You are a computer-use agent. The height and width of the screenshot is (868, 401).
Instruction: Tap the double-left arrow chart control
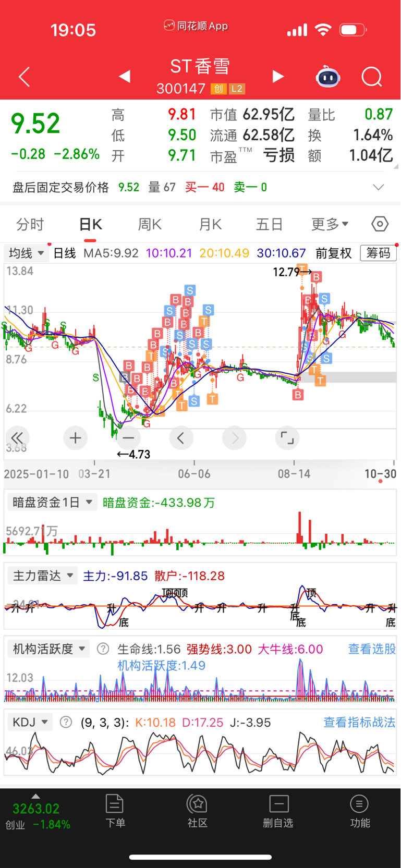click(x=17, y=438)
